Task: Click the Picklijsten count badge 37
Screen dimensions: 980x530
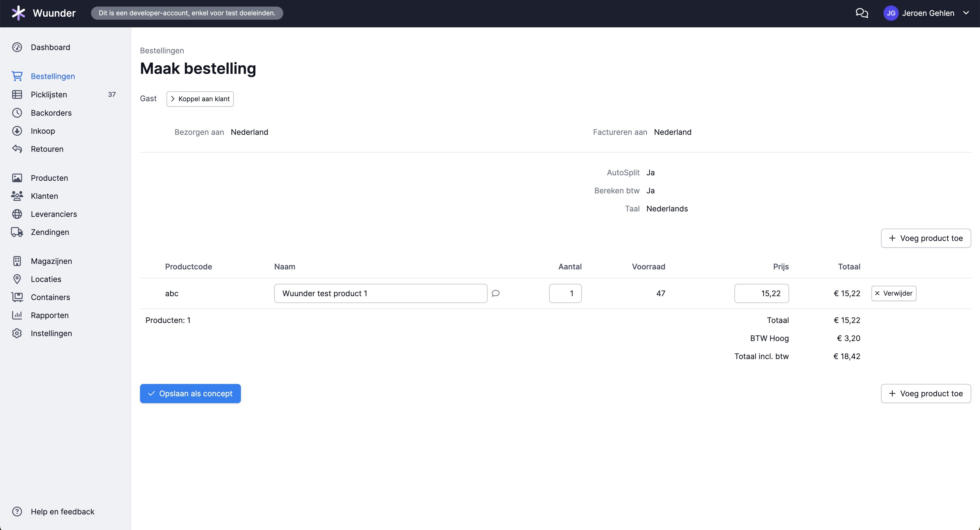Action: click(x=112, y=94)
